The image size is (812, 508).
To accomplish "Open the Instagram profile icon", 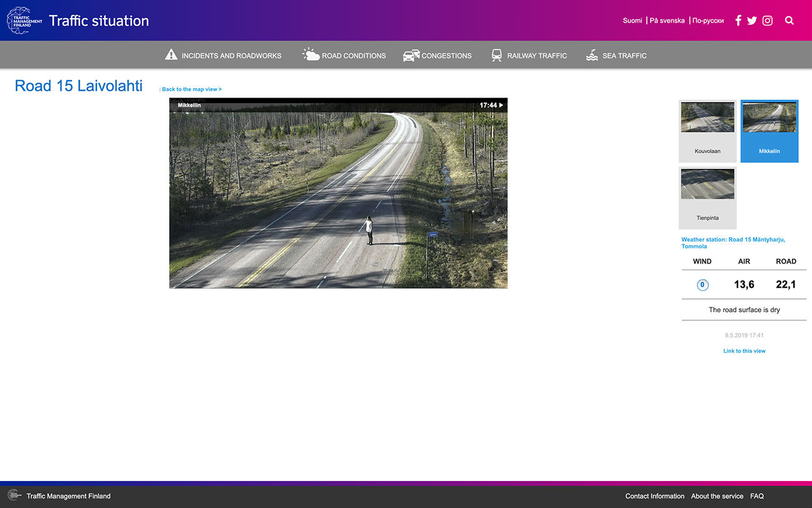I will [768, 21].
